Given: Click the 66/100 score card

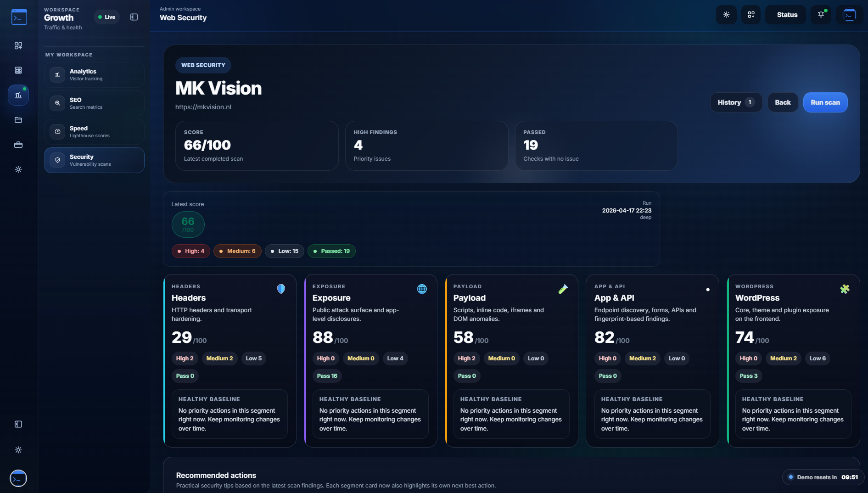Looking at the screenshot, I should point(257,146).
